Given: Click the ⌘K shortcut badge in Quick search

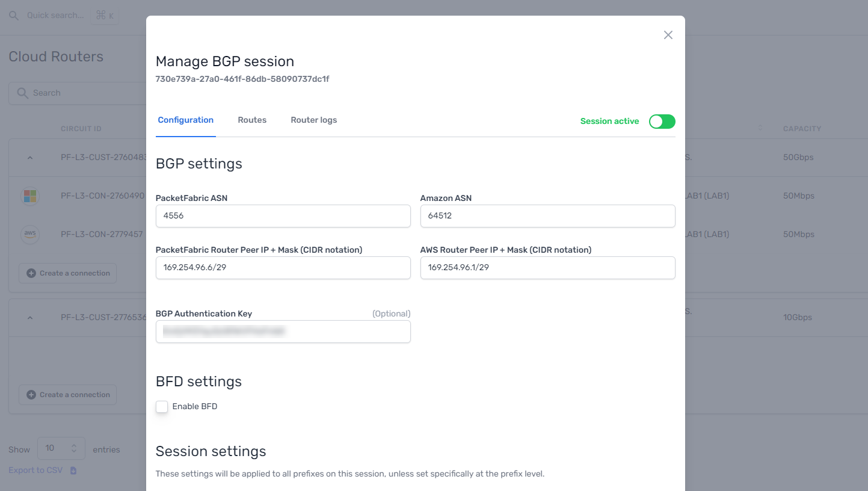Looking at the screenshot, I should pyautogui.click(x=104, y=16).
